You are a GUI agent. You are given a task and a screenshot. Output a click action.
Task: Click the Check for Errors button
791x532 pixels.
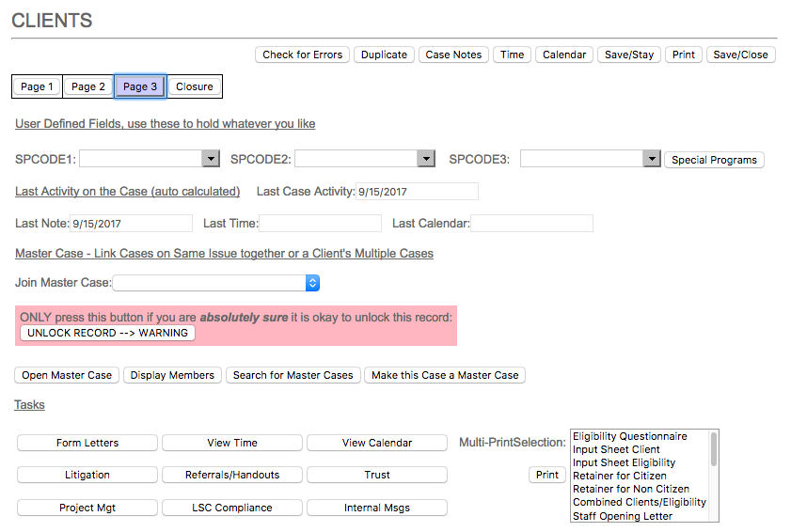coord(302,55)
